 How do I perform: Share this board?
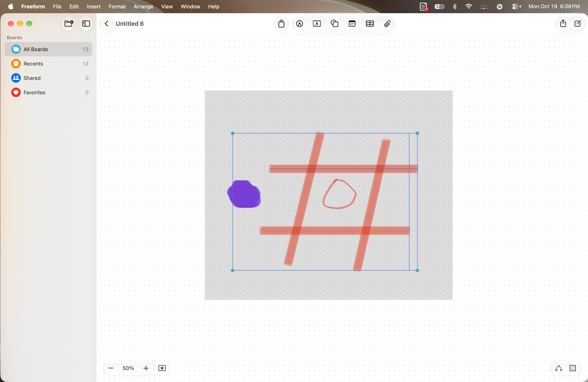click(563, 24)
